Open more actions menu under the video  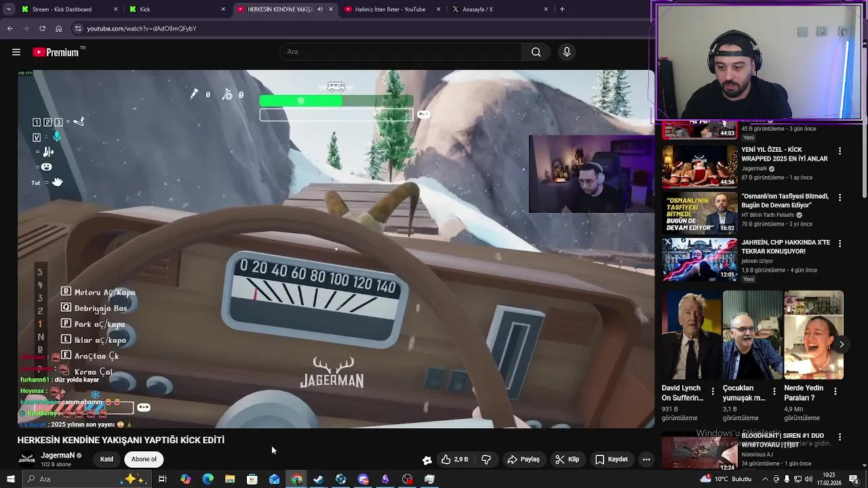tap(646, 460)
